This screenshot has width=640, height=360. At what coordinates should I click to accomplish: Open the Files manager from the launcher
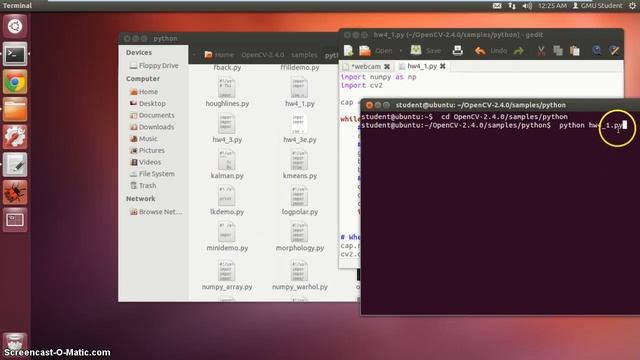pos(15,109)
